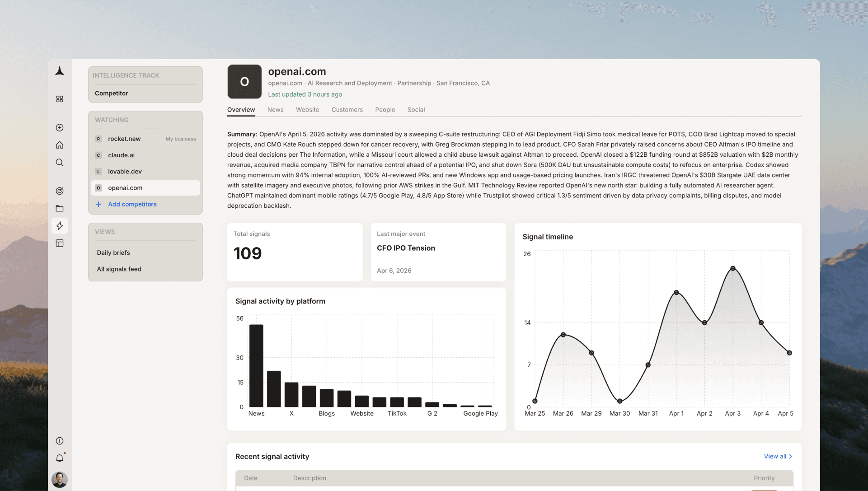Open the Daily briefs view
Screen dimensions: 868x491
coord(113,253)
